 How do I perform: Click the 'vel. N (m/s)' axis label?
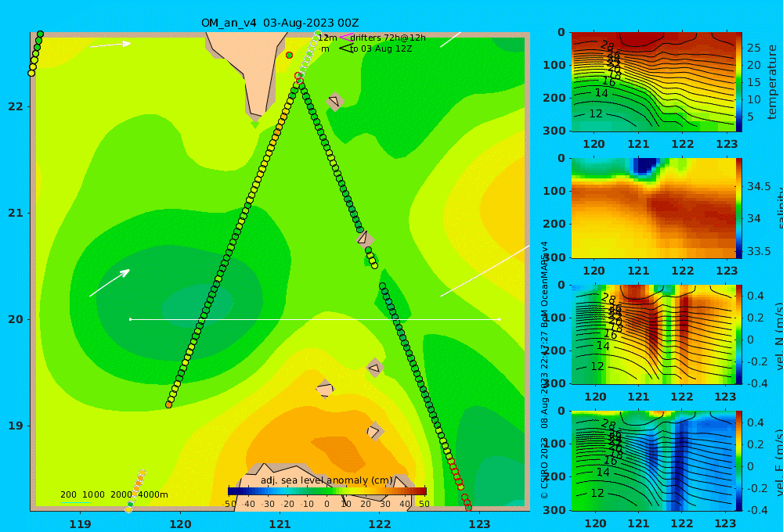(779, 336)
